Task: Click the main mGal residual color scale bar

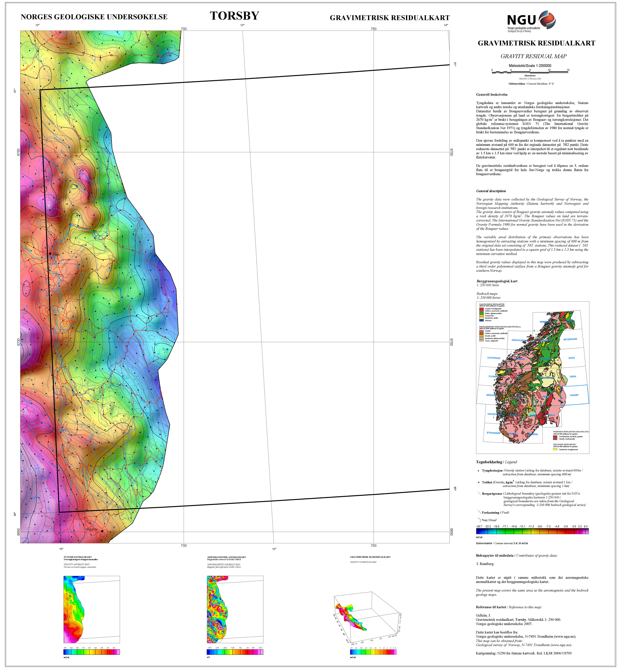Action: [x=532, y=531]
